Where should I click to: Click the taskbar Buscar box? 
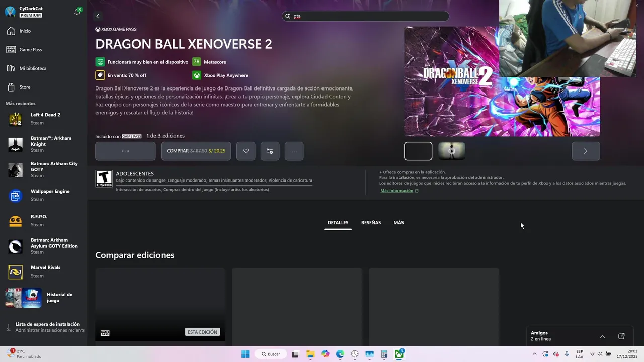click(x=271, y=354)
